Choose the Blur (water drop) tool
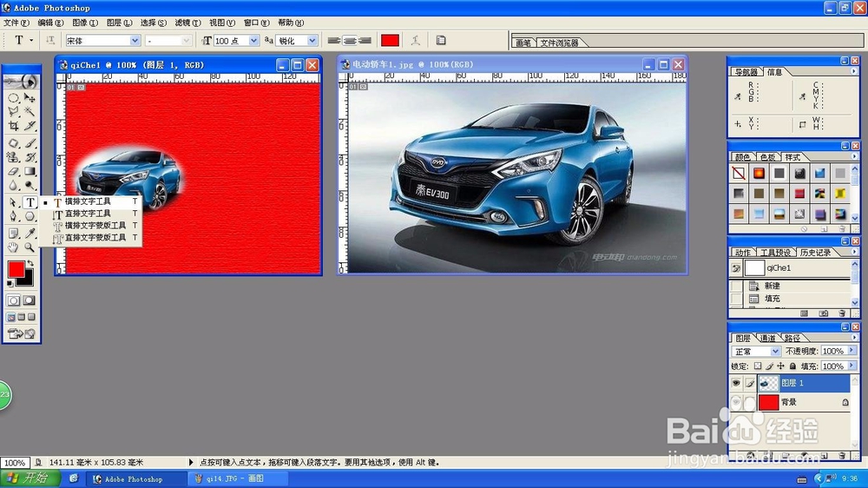This screenshot has width=868, height=488. pos(13,186)
